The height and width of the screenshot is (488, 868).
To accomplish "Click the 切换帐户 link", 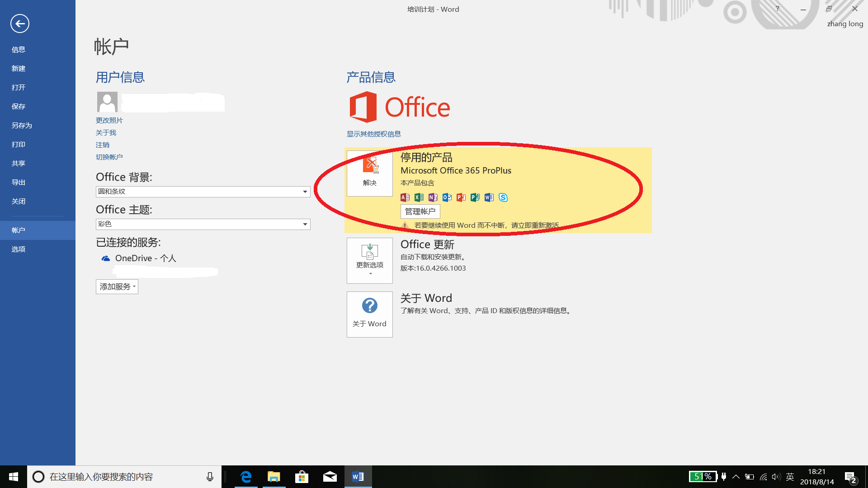I will [109, 157].
